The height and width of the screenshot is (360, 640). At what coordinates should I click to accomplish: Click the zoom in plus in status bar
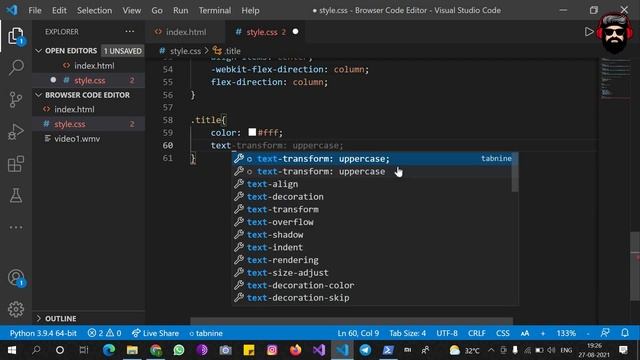[543, 333]
